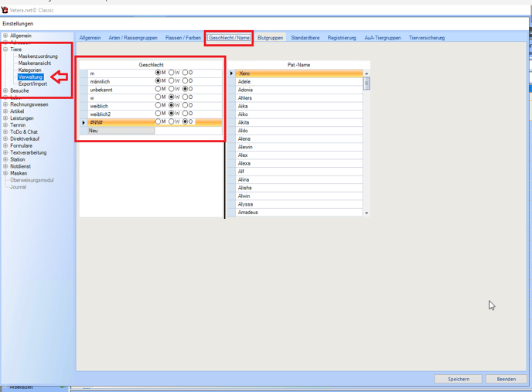This screenshot has height=392, width=532.
Task: Open the Registrierung tab
Action: [342, 38]
